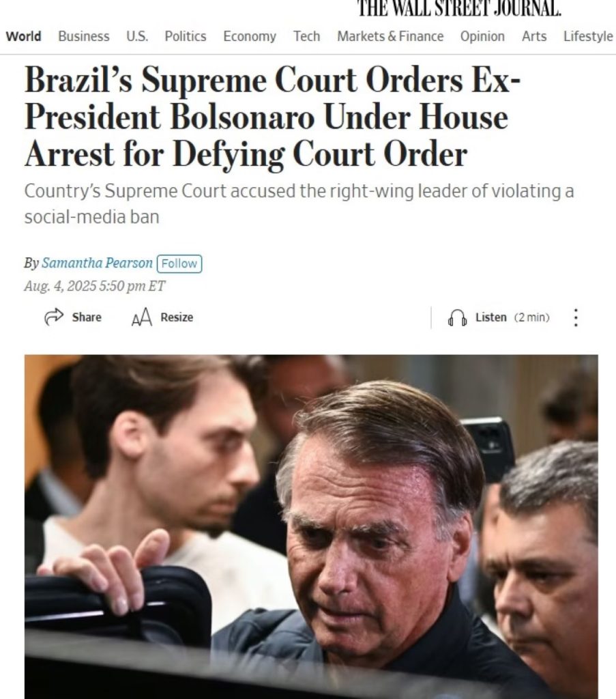
Task: Open Markets & Finance section
Action: [x=390, y=36]
